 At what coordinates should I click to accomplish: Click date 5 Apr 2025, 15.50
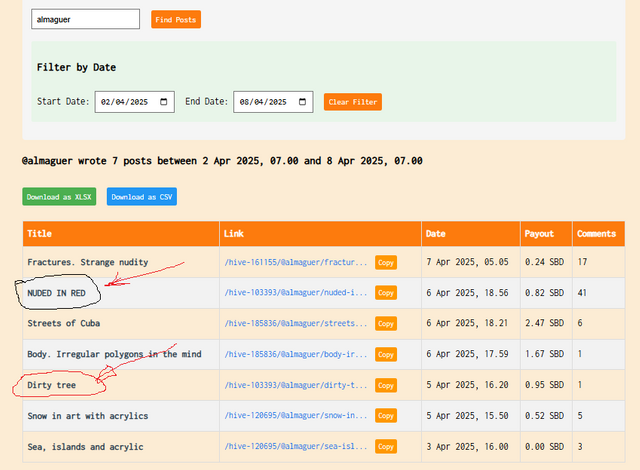[x=467, y=416]
